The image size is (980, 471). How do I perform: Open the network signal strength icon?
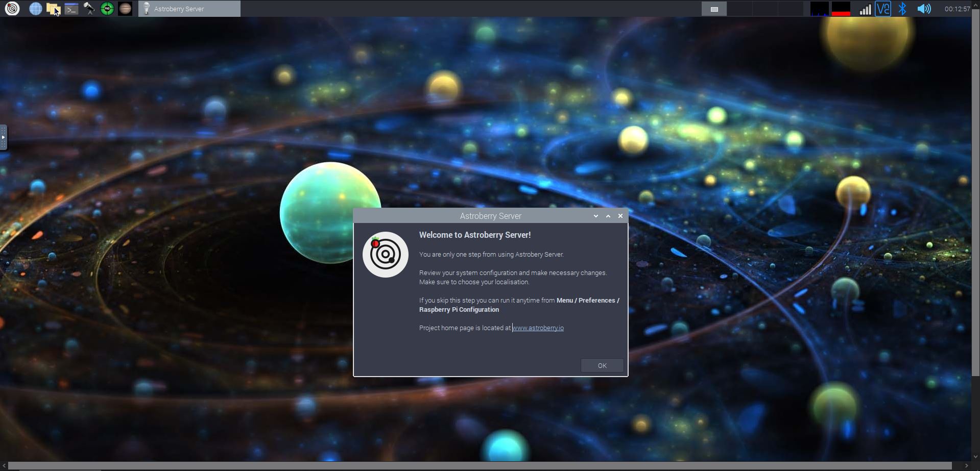click(x=865, y=9)
